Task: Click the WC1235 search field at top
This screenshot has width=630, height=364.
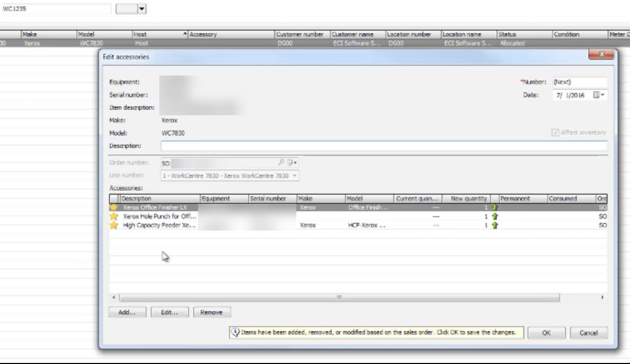Action: (x=56, y=9)
